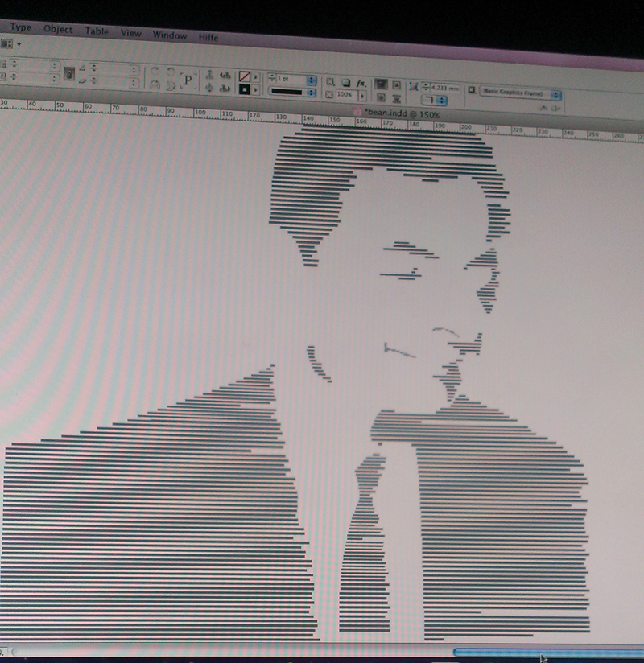Screen dimensions: 644x663
Task: Toggle the constrain proportions chain icon
Action: pos(69,74)
